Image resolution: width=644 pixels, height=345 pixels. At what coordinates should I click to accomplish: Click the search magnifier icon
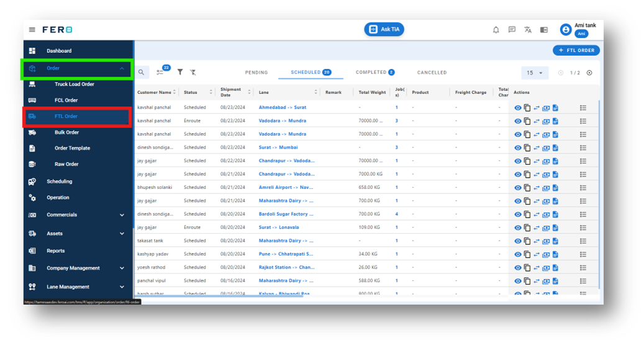[142, 72]
